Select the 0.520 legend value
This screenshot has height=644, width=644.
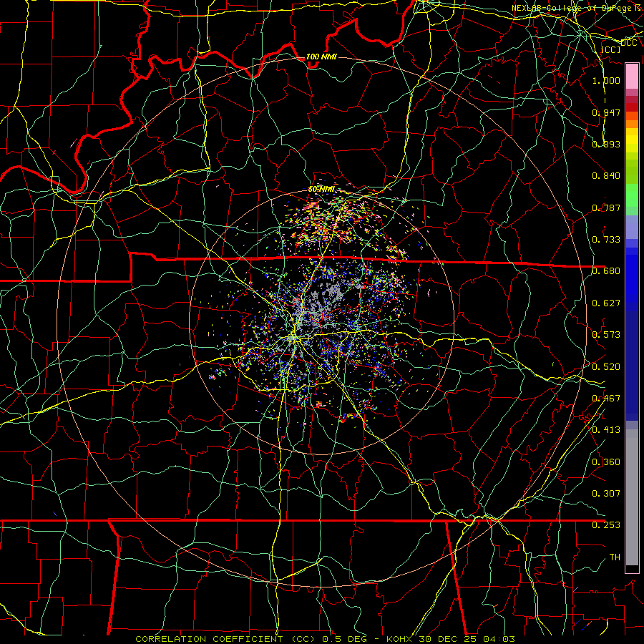[x=606, y=366]
